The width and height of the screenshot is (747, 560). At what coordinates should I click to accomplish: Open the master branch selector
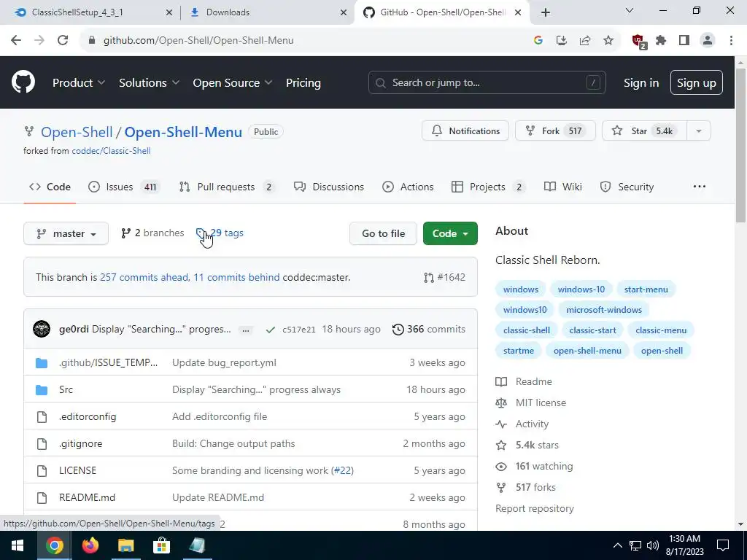pyautogui.click(x=66, y=233)
